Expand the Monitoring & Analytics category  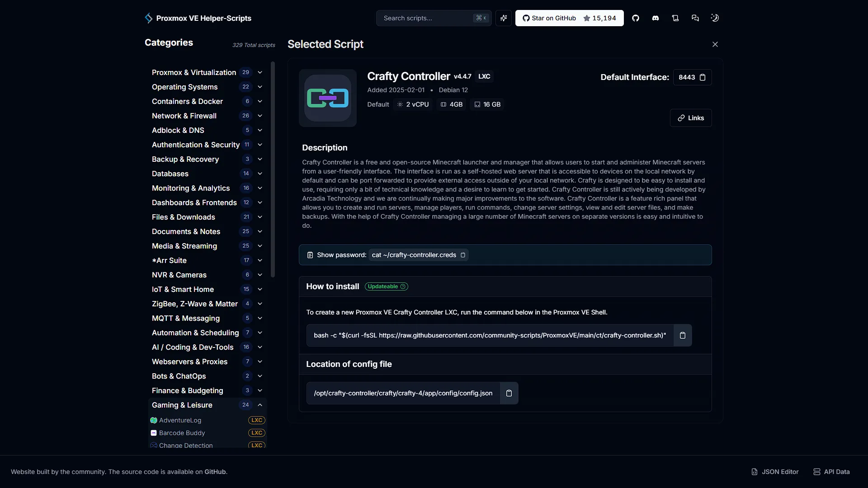(x=208, y=188)
